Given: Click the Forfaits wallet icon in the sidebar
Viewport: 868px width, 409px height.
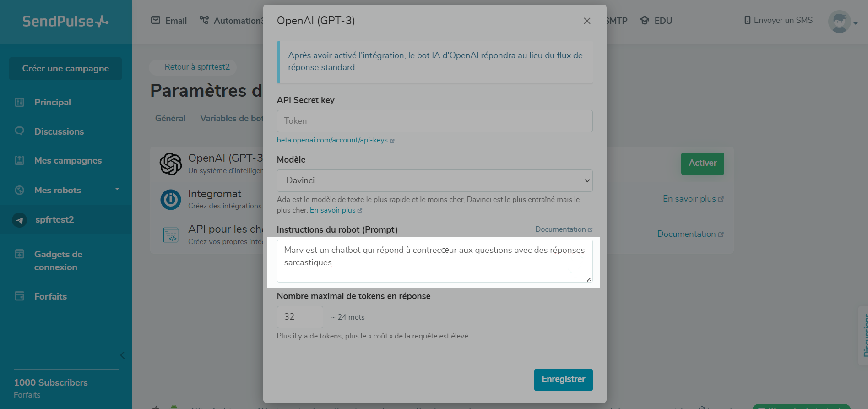Looking at the screenshot, I should 19,296.
